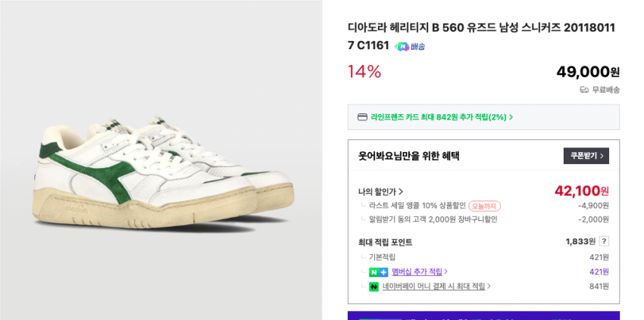Click the 14% discount rate
644x320 pixels.
[364, 72]
